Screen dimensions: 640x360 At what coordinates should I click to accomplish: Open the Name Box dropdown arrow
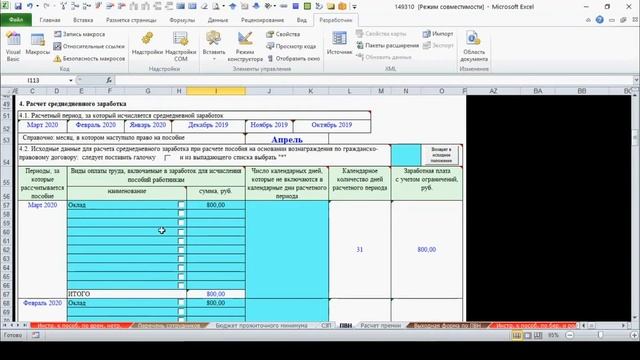pyautogui.click(x=70, y=80)
